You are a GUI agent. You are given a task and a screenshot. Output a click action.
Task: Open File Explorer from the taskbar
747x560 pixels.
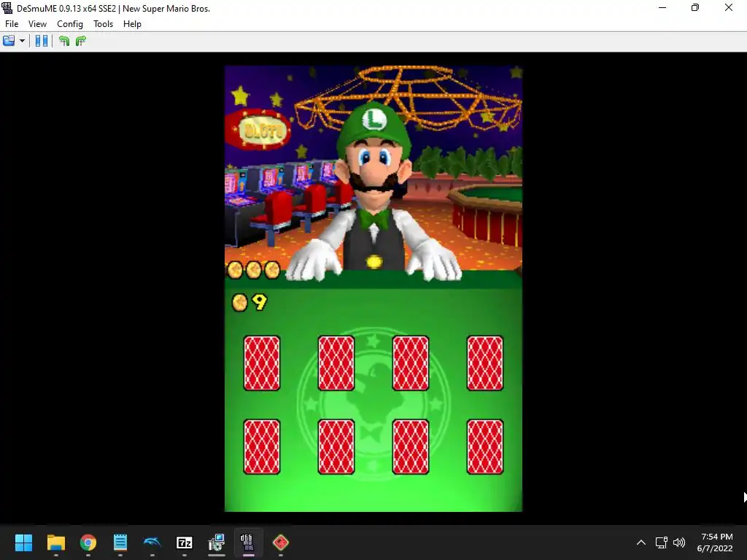coord(55,542)
